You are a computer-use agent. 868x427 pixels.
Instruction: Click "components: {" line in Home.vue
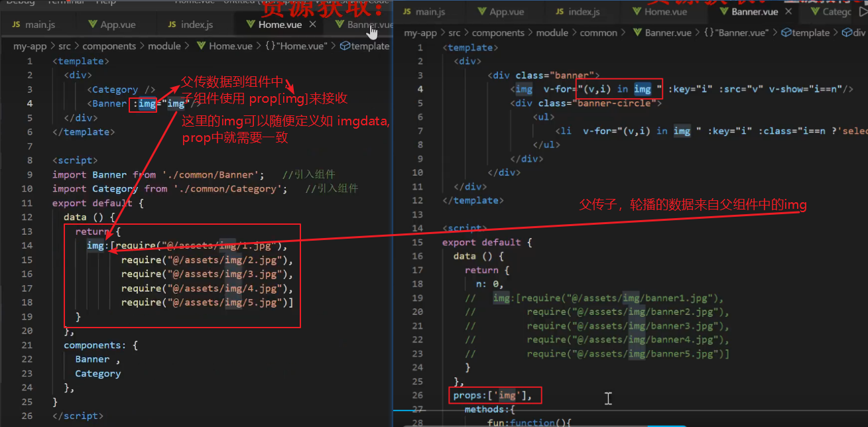(x=101, y=345)
